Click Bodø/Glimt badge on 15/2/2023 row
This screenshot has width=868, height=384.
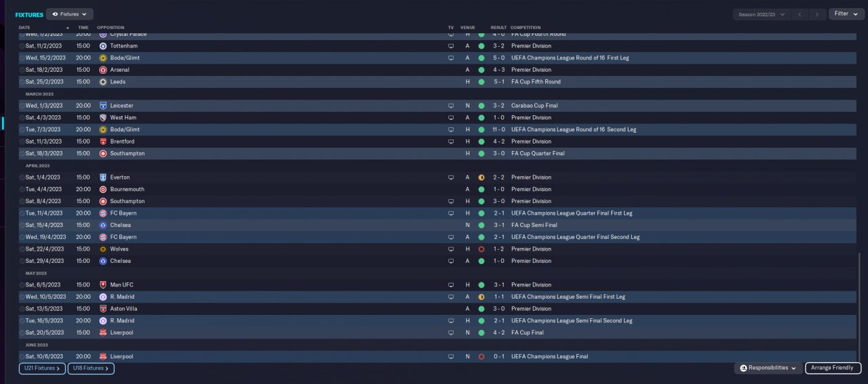coord(103,58)
